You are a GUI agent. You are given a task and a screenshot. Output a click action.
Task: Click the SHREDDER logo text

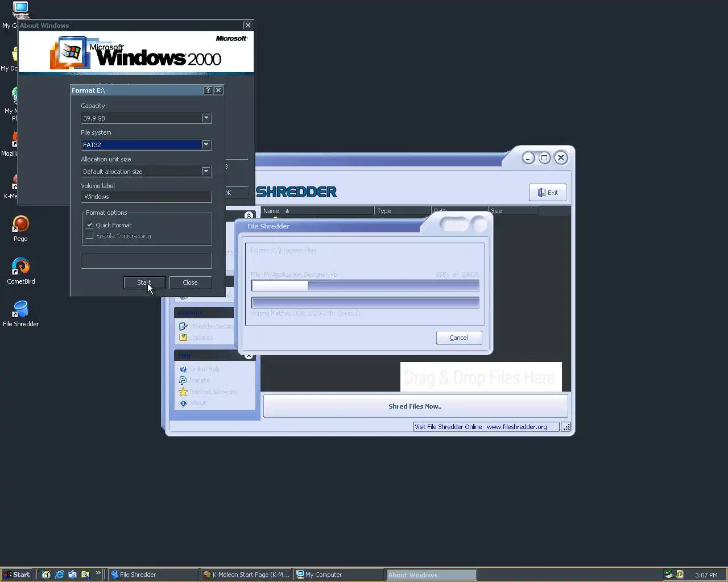296,192
